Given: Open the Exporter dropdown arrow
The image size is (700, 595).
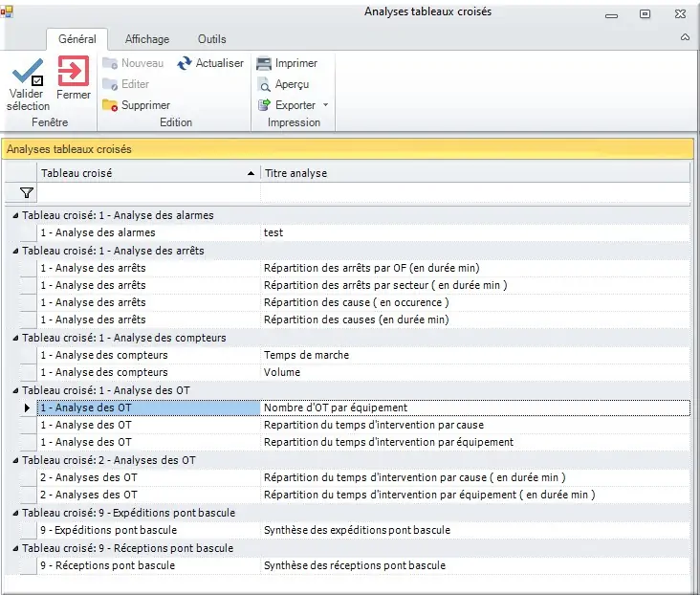Looking at the screenshot, I should (325, 105).
